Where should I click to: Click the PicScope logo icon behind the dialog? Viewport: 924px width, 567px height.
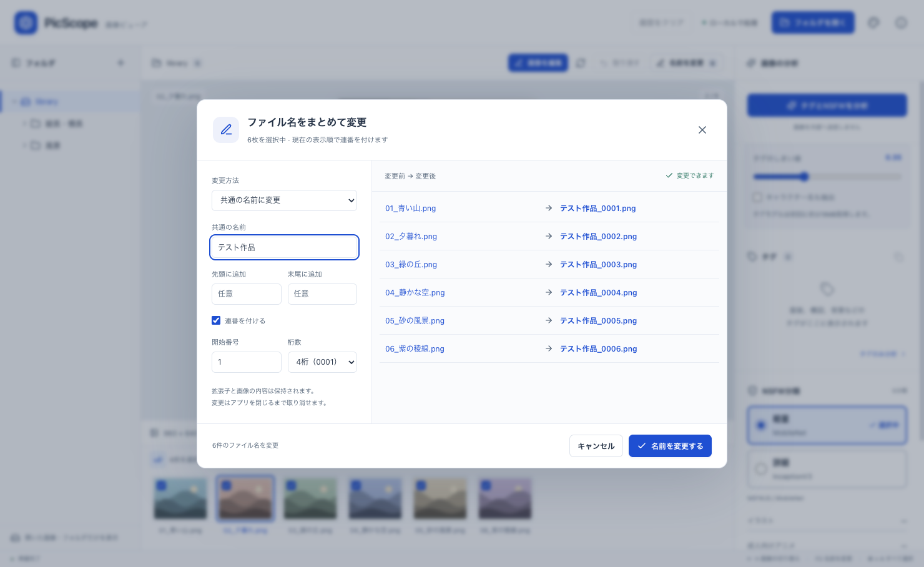(x=26, y=23)
